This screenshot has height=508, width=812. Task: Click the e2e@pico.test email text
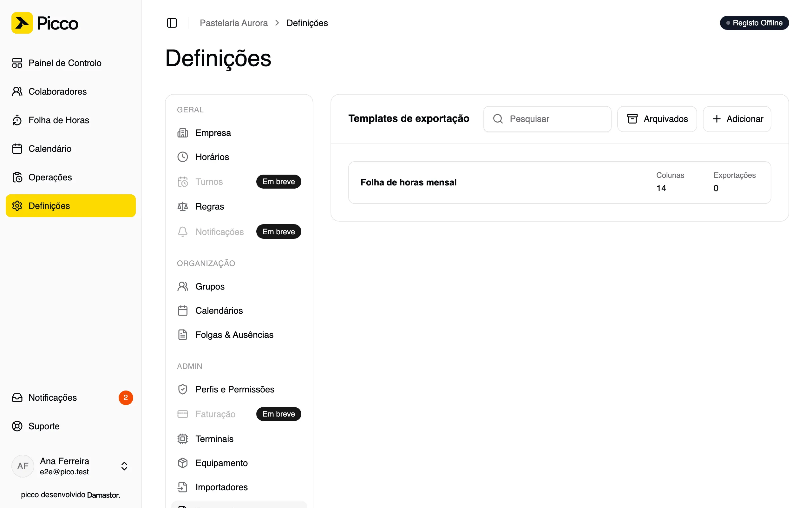pos(64,472)
